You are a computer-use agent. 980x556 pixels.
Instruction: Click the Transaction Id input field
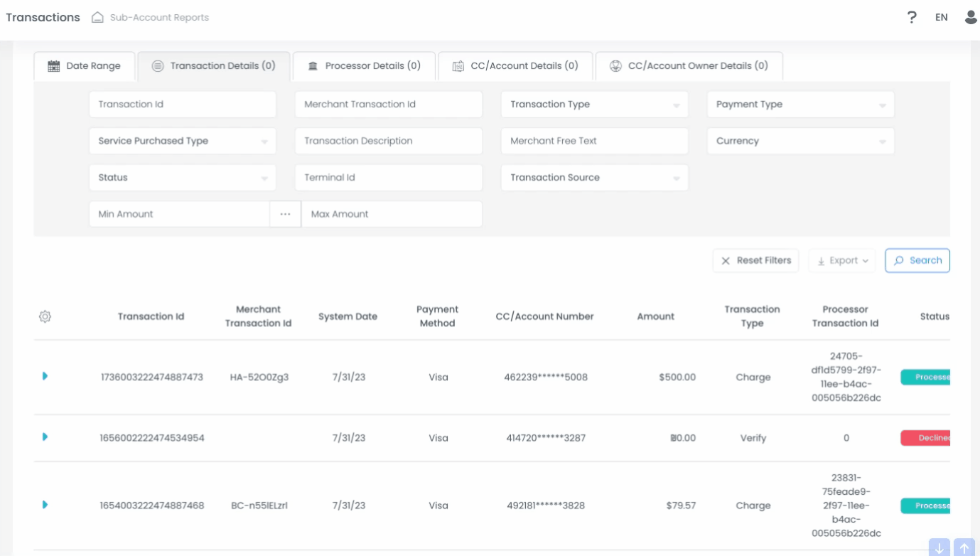click(183, 105)
